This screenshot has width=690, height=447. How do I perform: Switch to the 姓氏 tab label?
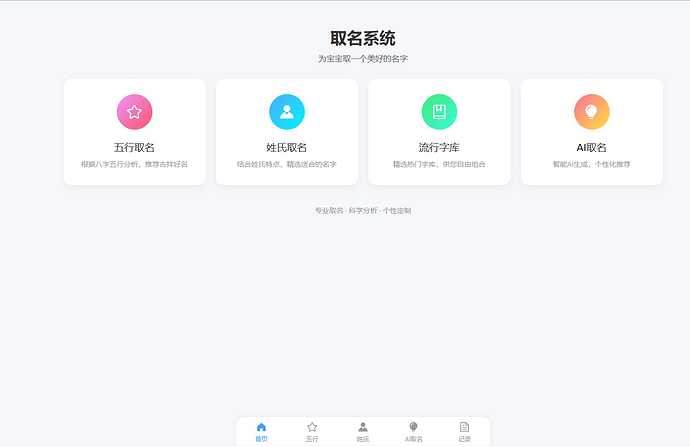pyautogui.click(x=363, y=439)
